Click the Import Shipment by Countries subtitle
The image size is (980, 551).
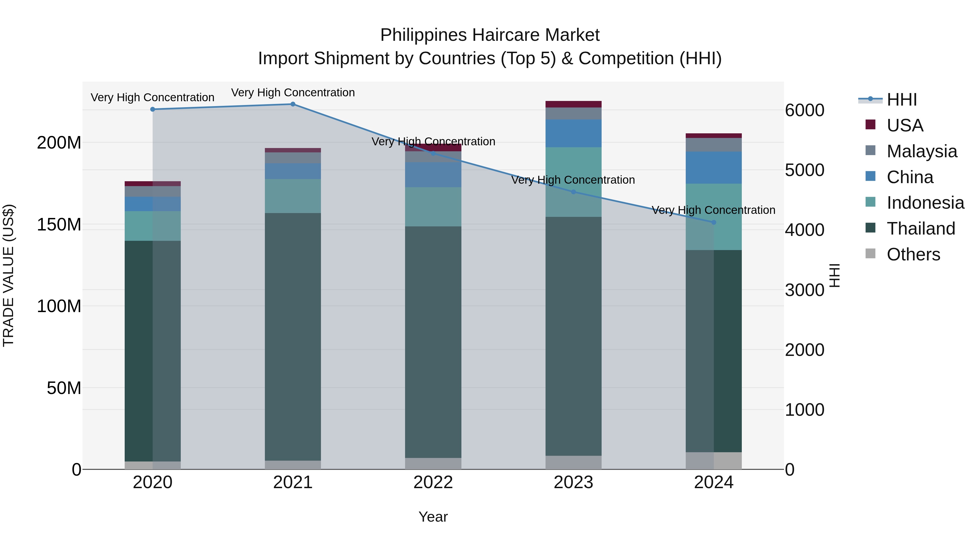pyautogui.click(x=490, y=59)
